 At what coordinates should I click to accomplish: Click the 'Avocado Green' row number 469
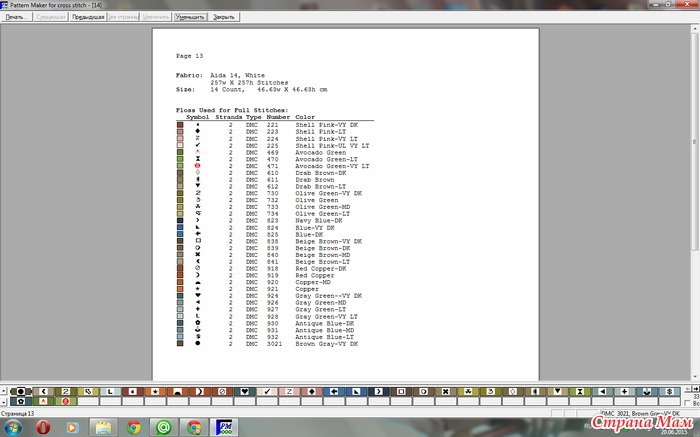[273, 152]
